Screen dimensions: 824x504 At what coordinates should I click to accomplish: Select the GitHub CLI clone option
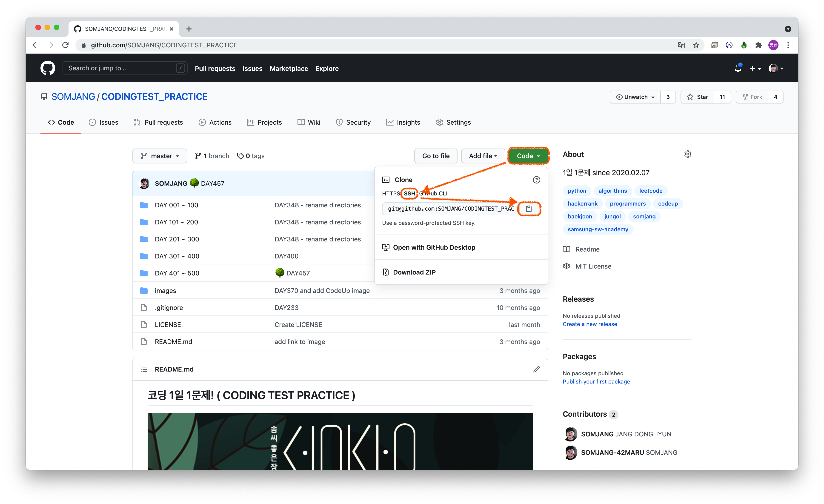[433, 193]
